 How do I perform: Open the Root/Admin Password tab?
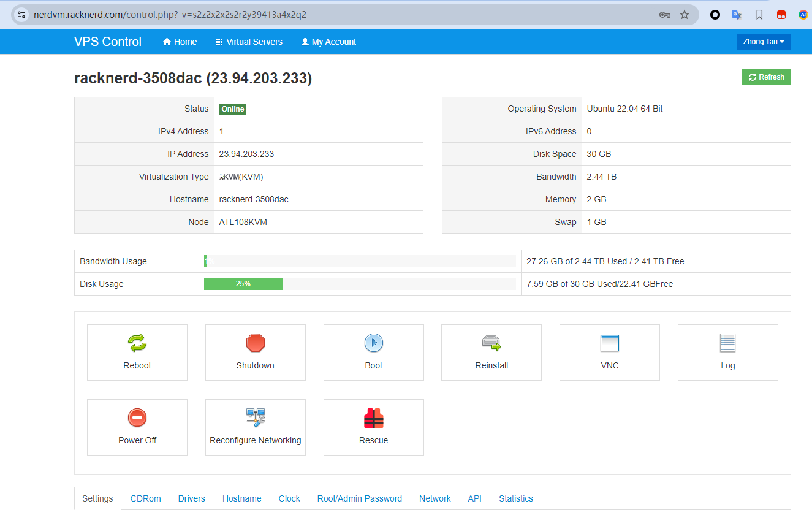tap(360, 498)
